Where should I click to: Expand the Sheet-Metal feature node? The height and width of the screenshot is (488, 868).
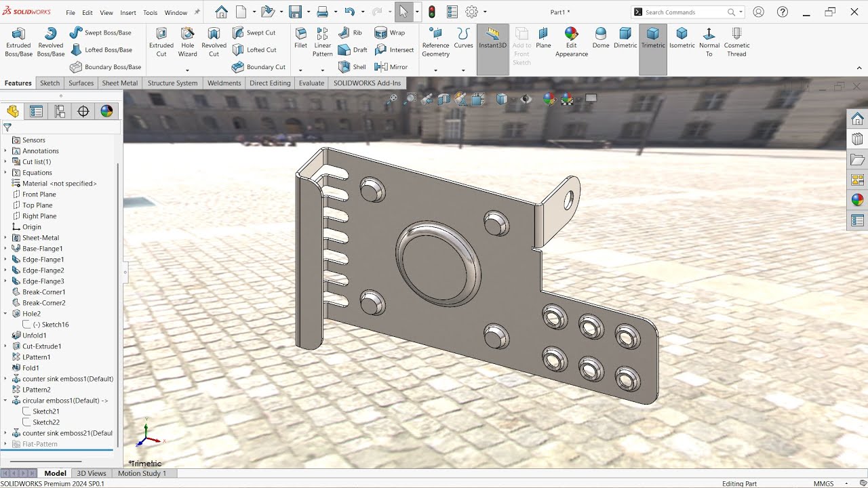(6, 238)
